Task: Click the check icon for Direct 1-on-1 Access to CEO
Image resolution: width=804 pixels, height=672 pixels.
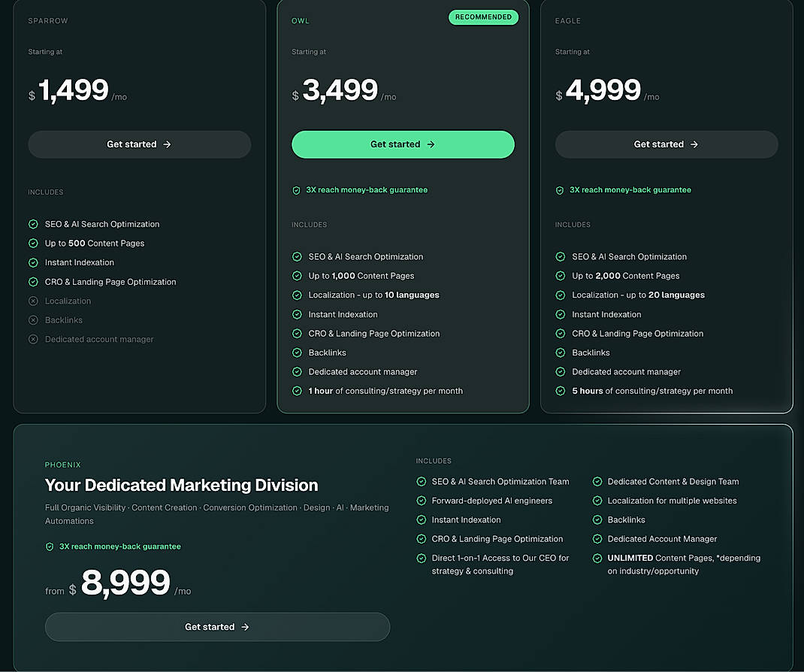Action: (422, 558)
